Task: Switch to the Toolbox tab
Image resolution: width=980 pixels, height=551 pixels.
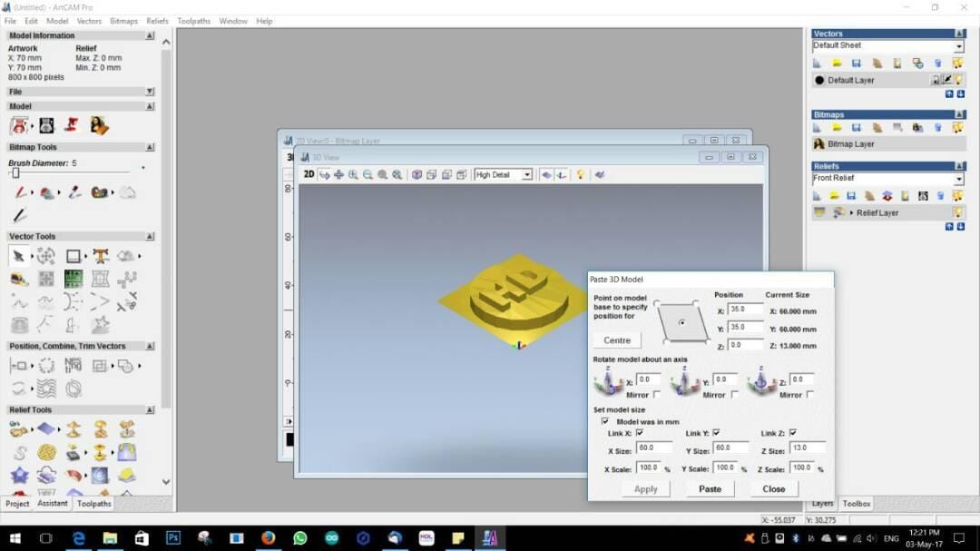Action: coord(857,504)
